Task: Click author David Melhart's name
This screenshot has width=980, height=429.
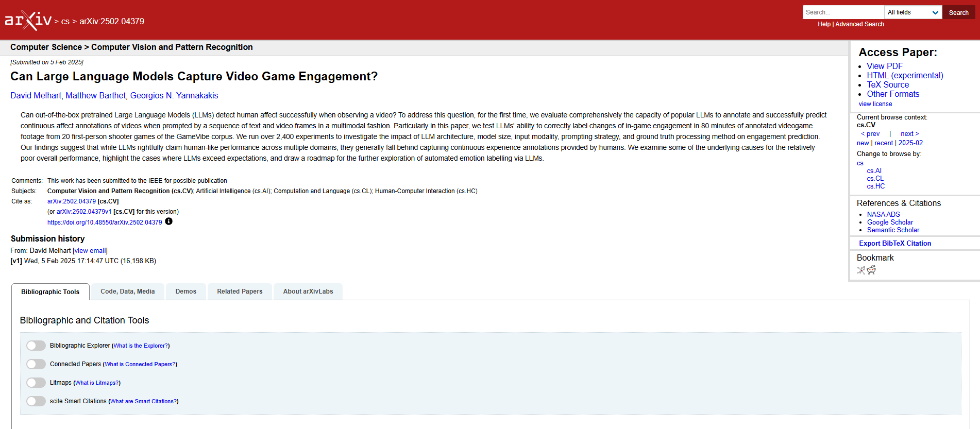Action: (x=36, y=95)
